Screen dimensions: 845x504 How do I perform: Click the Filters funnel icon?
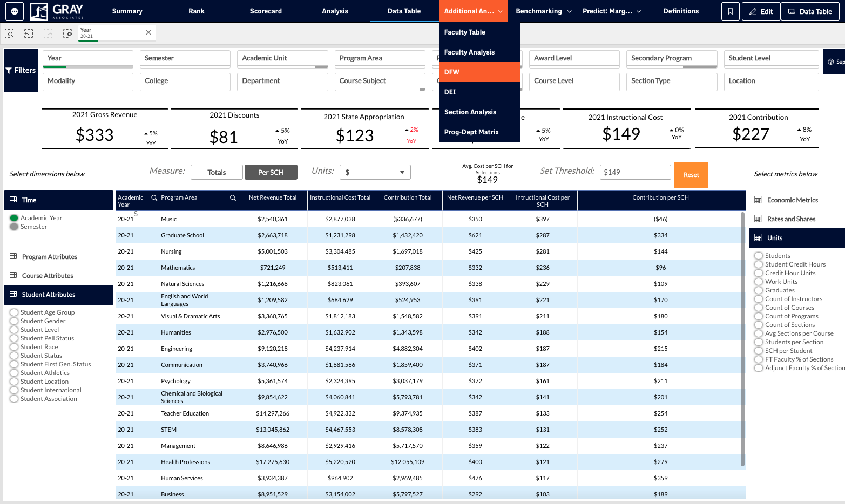click(x=9, y=71)
